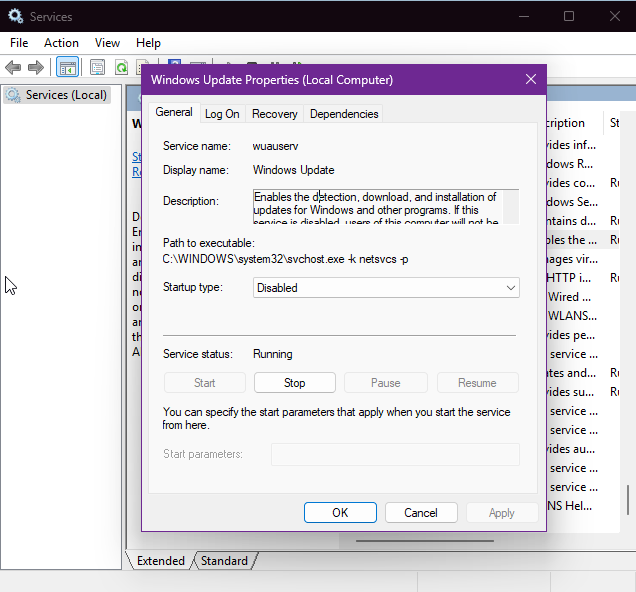This screenshot has height=592, width=636.
Task: Select the 'ntains d...' row in Services list
Action: point(582,221)
